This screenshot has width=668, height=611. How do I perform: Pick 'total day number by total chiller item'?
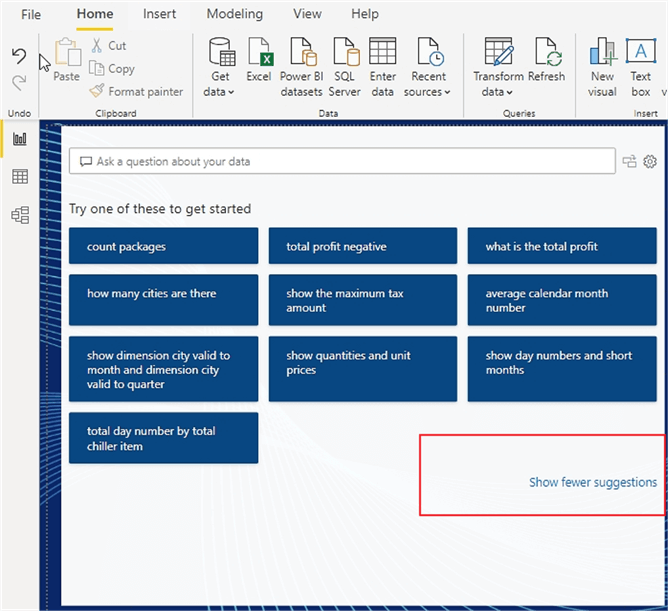click(164, 438)
